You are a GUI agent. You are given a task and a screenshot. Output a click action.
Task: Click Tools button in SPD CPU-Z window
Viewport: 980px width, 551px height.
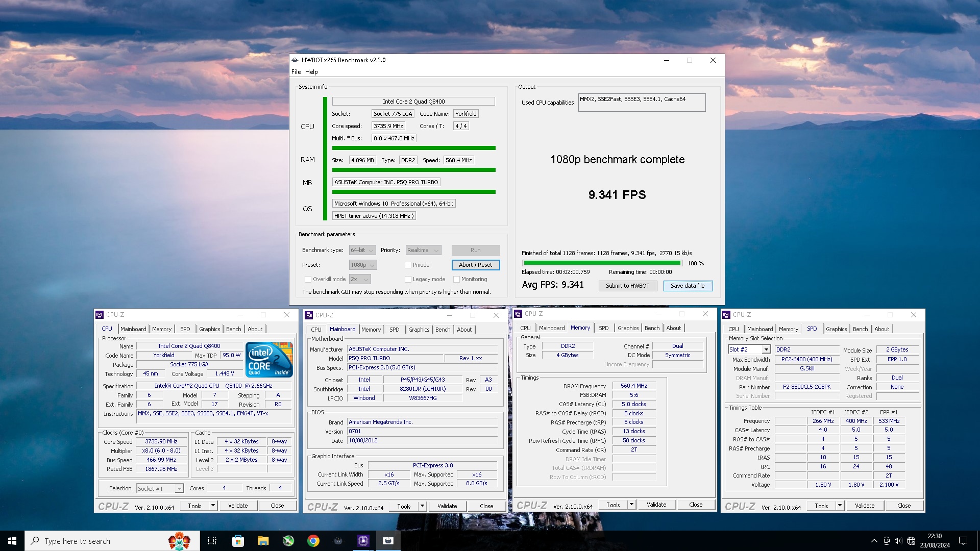pyautogui.click(x=821, y=506)
